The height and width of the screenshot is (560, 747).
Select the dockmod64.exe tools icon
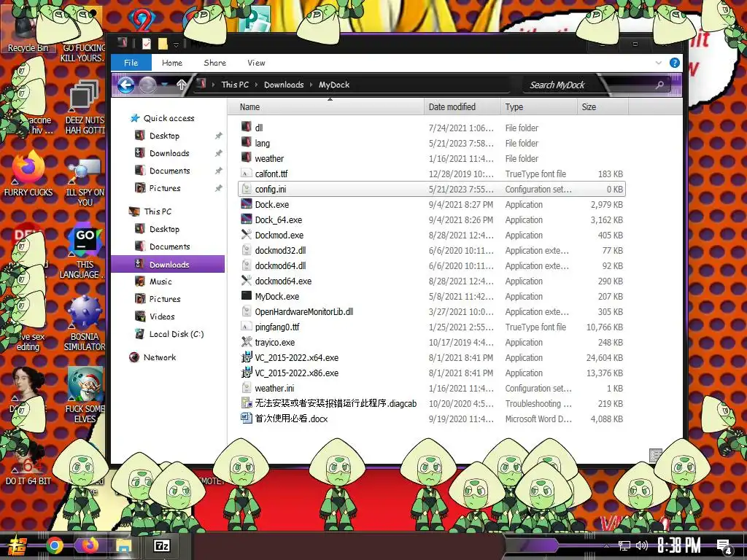(x=247, y=281)
